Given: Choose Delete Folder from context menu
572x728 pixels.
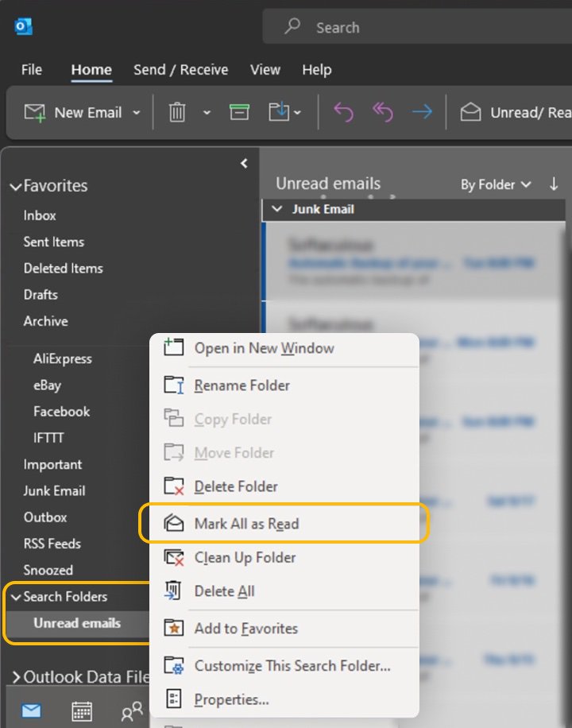Looking at the screenshot, I should tap(284, 486).
